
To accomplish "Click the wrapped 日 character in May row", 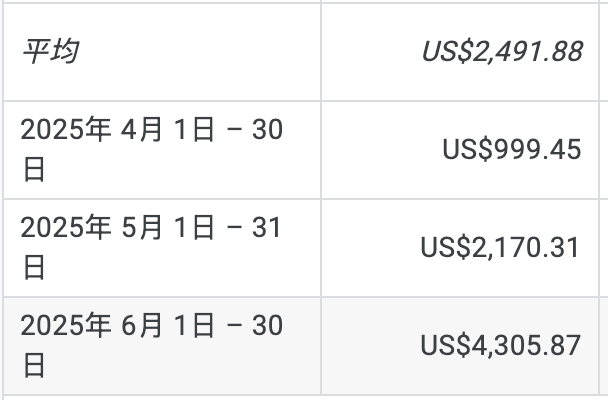I will tap(33, 268).
